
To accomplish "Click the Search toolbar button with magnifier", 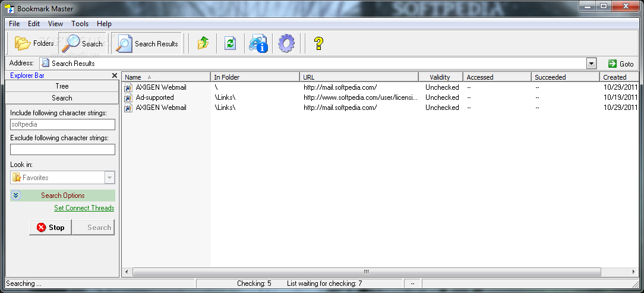I will point(83,43).
